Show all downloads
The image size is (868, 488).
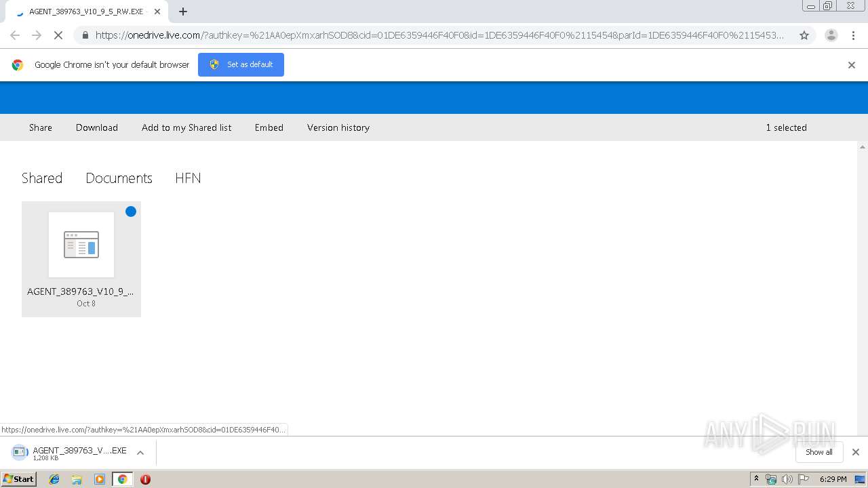pos(819,452)
